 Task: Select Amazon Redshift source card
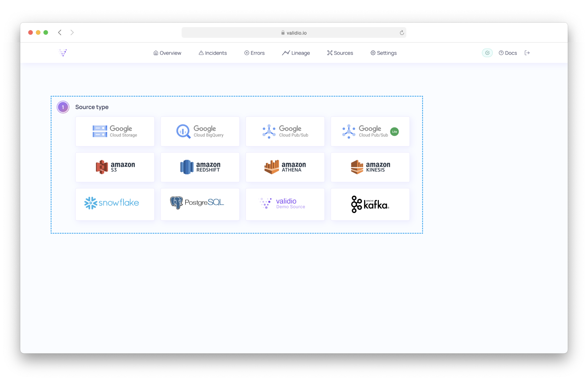[200, 167]
